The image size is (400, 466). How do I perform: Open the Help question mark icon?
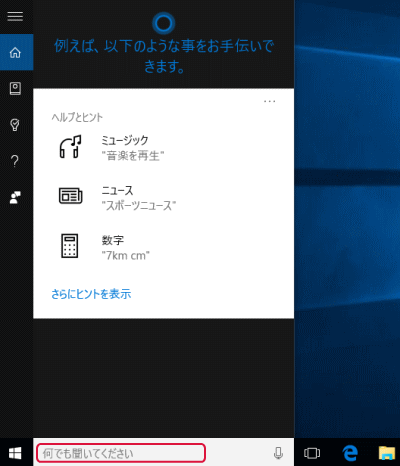click(15, 161)
